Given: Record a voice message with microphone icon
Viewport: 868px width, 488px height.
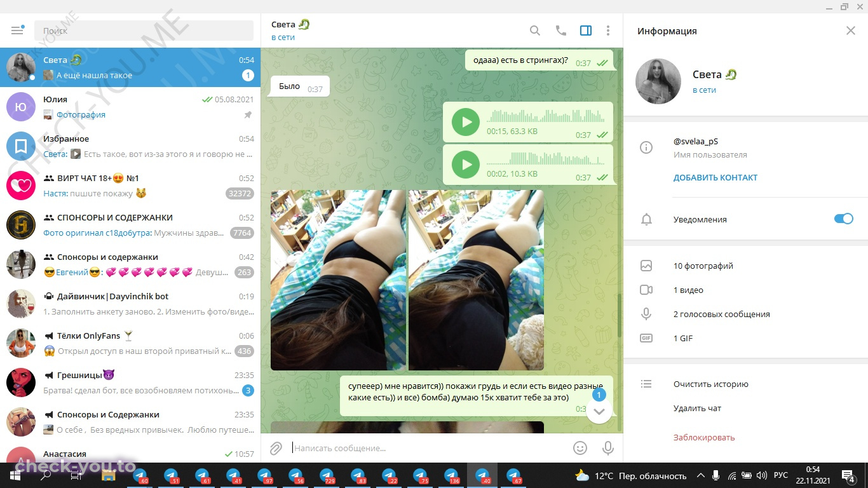Looking at the screenshot, I should (608, 448).
